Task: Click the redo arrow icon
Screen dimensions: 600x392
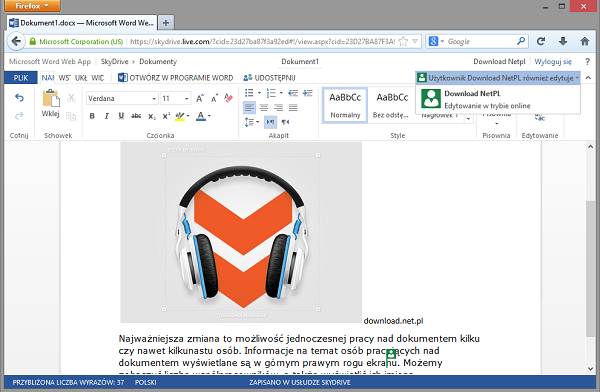Action: pos(19,115)
